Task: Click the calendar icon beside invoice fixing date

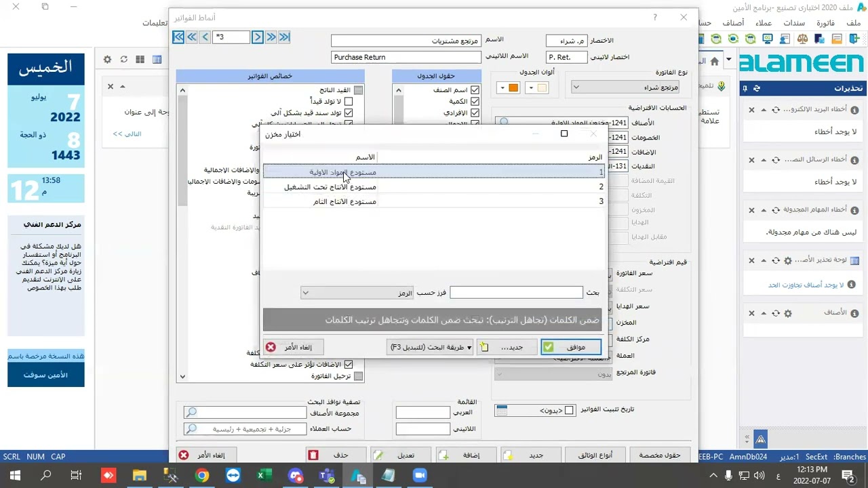Action: tap(502, 410)
